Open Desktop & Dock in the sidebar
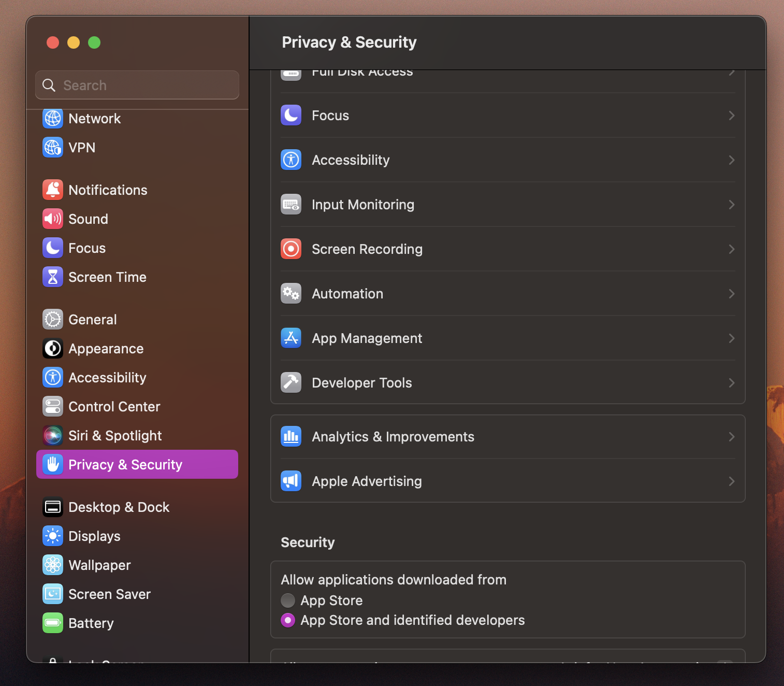 tap(119, 507)
